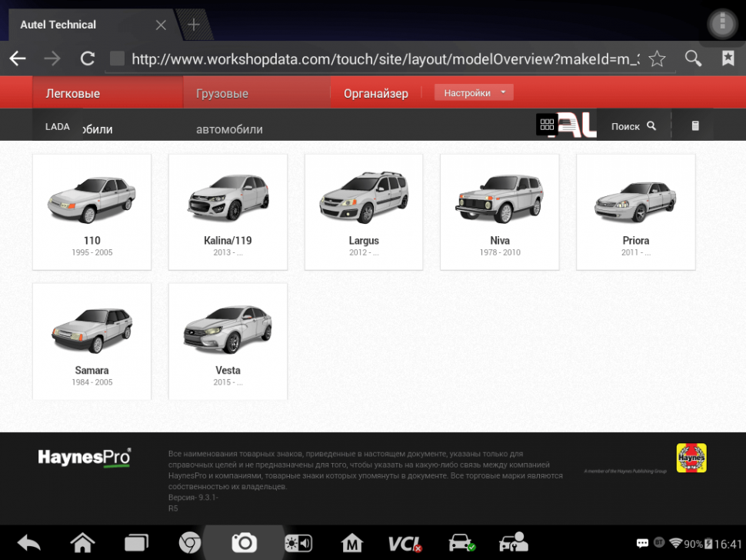The image size is (746, 560).
Task: Bookmark the page with the star icon
Action: coord(657,59)
